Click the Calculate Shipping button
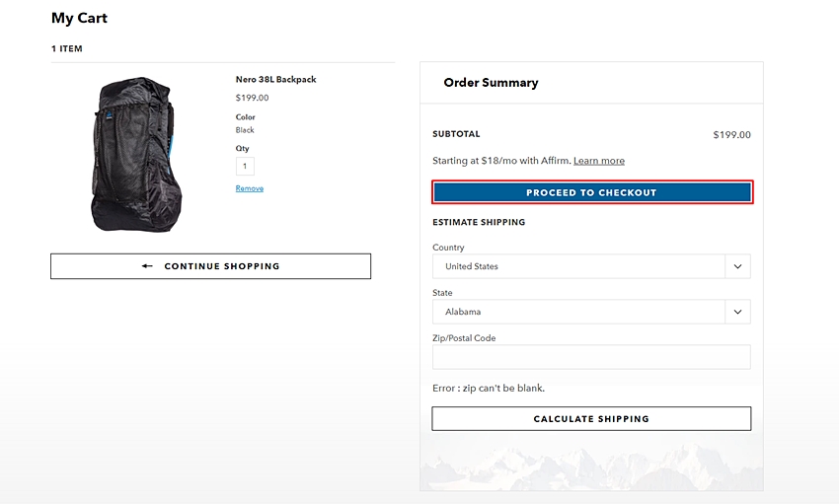This screenshot has height=504, width=839. click(x=591, y=419)
